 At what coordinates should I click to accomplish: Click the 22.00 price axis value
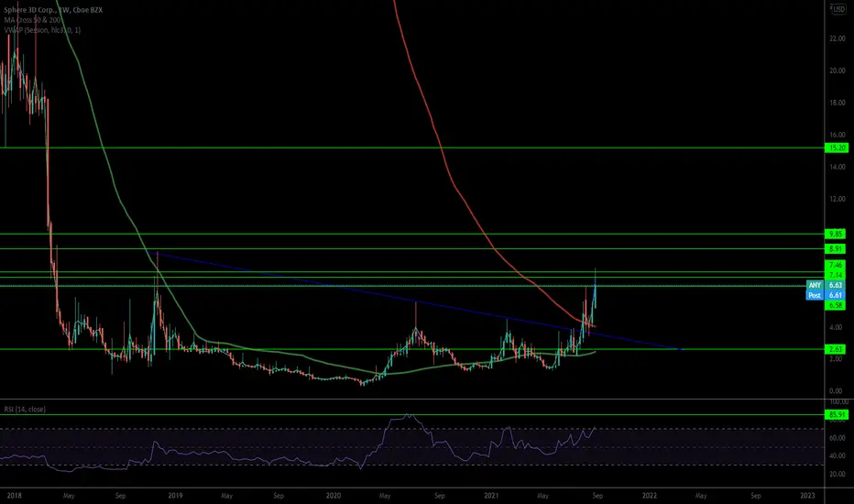[838, 38]
